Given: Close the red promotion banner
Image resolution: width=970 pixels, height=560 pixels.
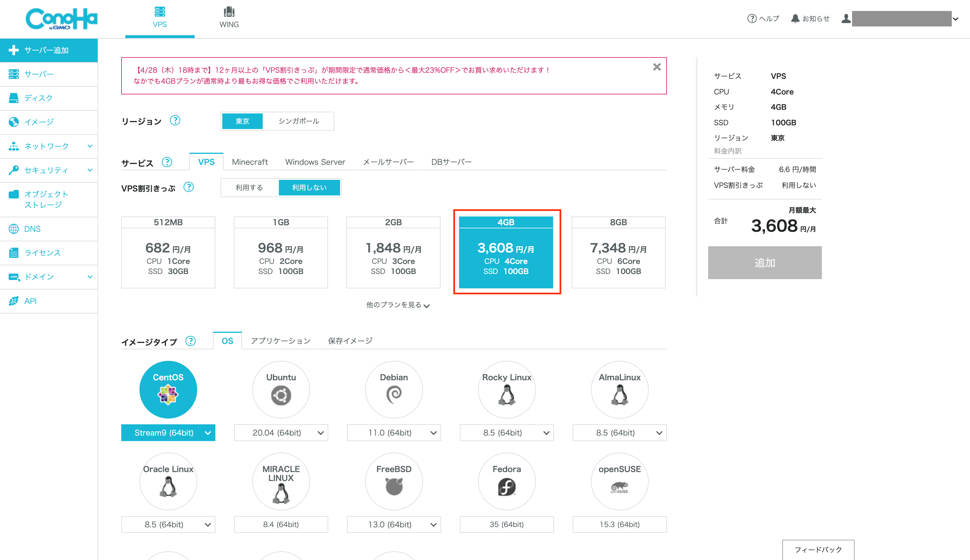Looking at the screenshot, I should 657,67.
